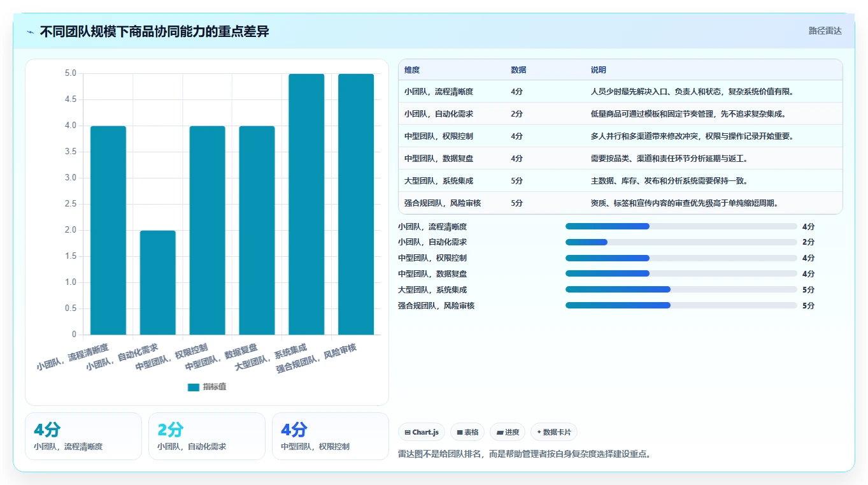Screen dimensions: 868x485
Task: Click the progress bar for 大型团队，系统集成
Action: [x=681, y=289]
